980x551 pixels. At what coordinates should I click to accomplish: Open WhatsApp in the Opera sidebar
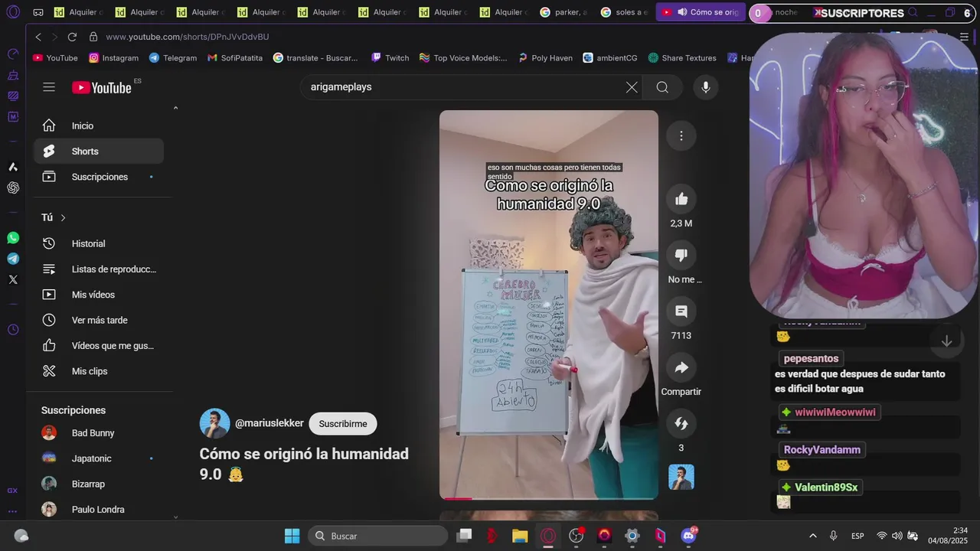(x=13, y=238)
